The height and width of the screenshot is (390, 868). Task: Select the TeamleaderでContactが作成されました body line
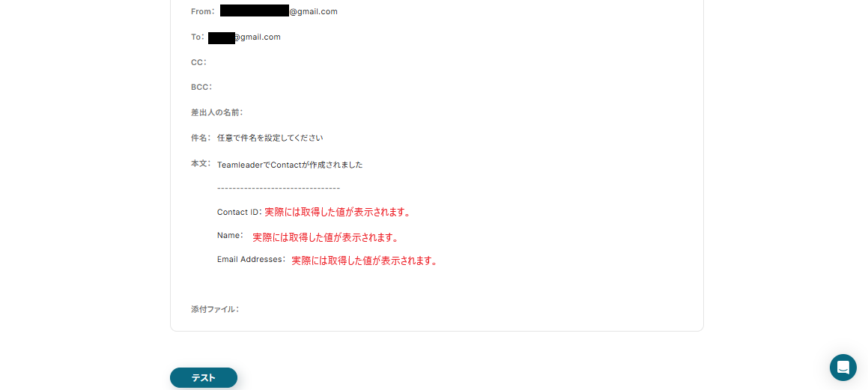click(290, 165)
